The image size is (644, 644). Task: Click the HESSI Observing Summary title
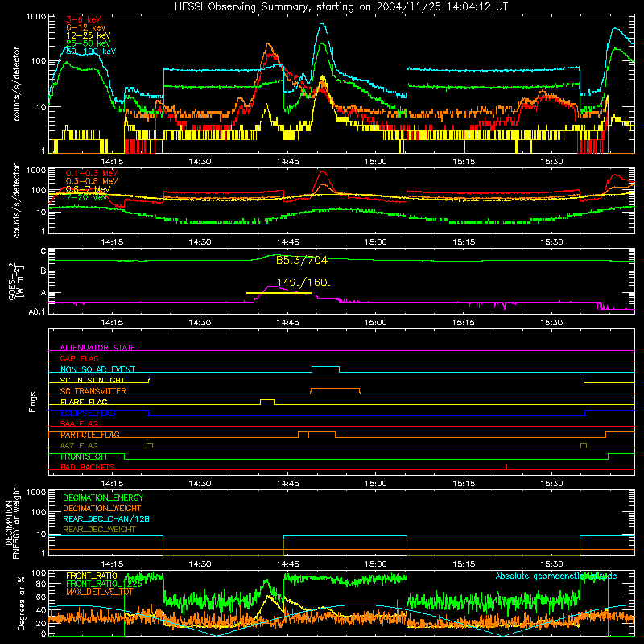click(x=341, y=6)
